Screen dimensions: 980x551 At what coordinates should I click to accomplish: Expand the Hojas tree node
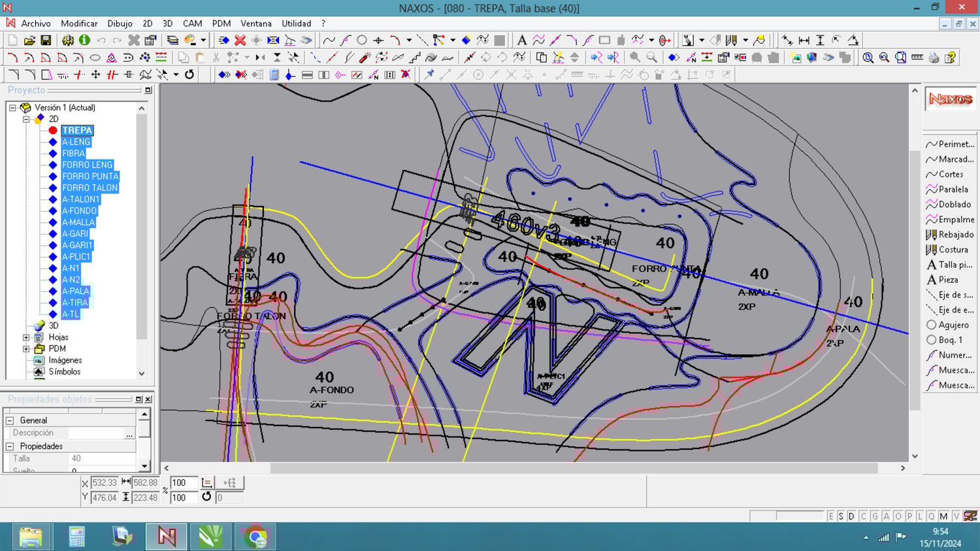click(x=26, y=337)
